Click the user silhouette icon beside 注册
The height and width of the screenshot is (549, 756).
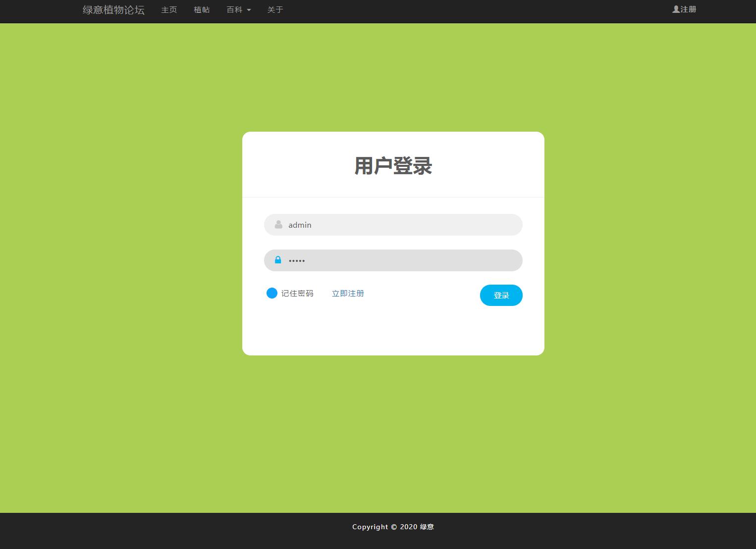pos(675,8)
